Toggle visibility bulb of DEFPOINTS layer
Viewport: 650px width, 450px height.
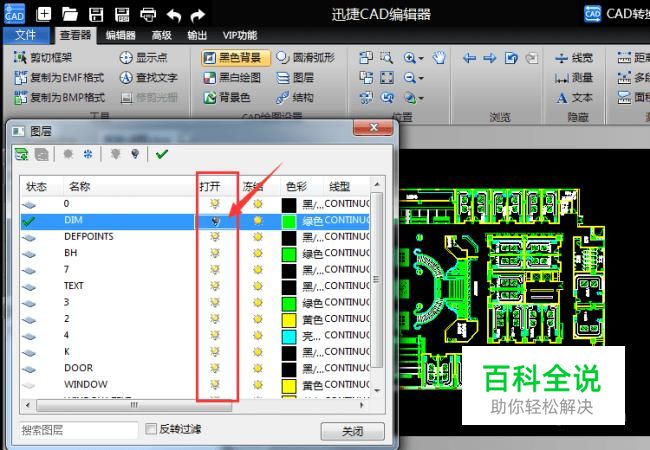pyautogui.click(x=215, y=237)
